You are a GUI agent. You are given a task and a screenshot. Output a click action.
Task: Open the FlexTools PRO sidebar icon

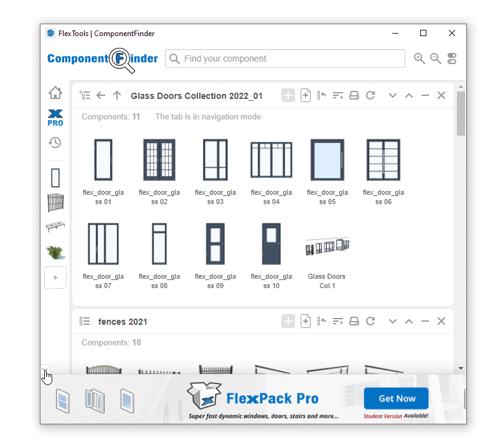[55, 118]
